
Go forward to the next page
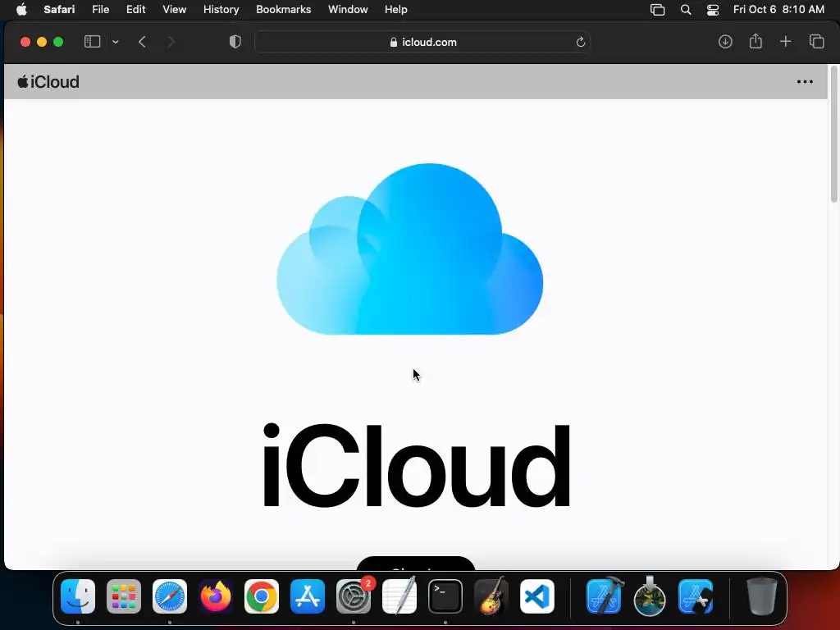(x=171, y=42)
